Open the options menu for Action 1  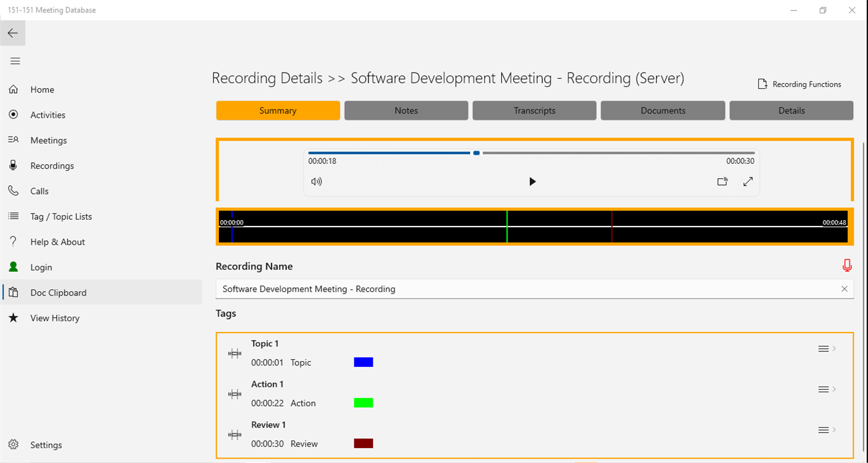(825, 389)
